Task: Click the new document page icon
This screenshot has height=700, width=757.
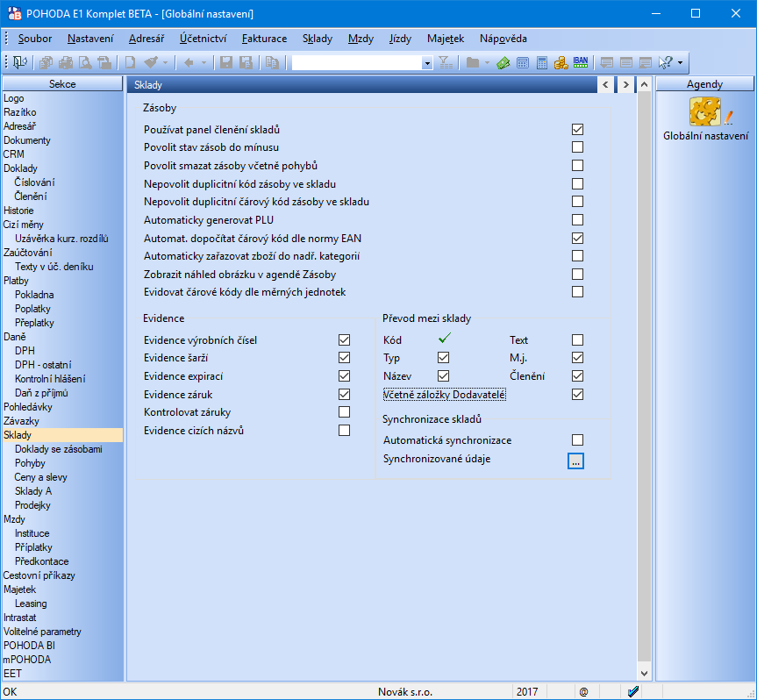Action: (130, 62)
